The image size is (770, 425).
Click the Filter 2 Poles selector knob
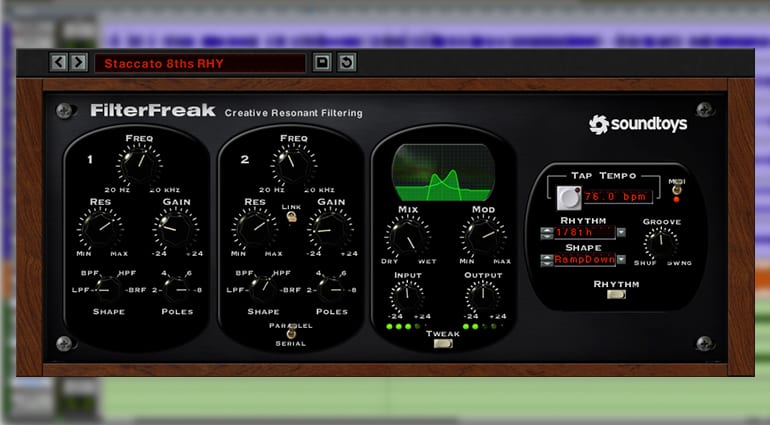coord(331,289)
